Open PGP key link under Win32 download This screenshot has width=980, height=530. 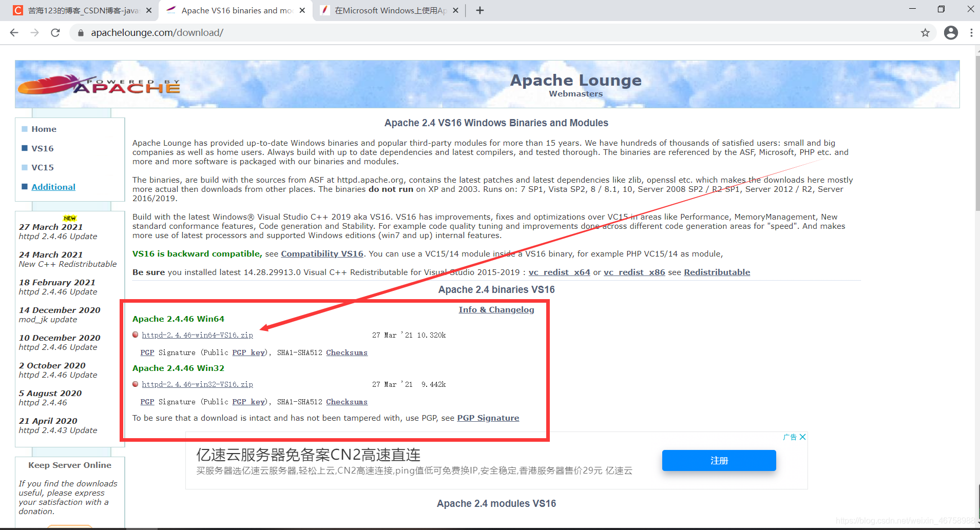[248, 402]
